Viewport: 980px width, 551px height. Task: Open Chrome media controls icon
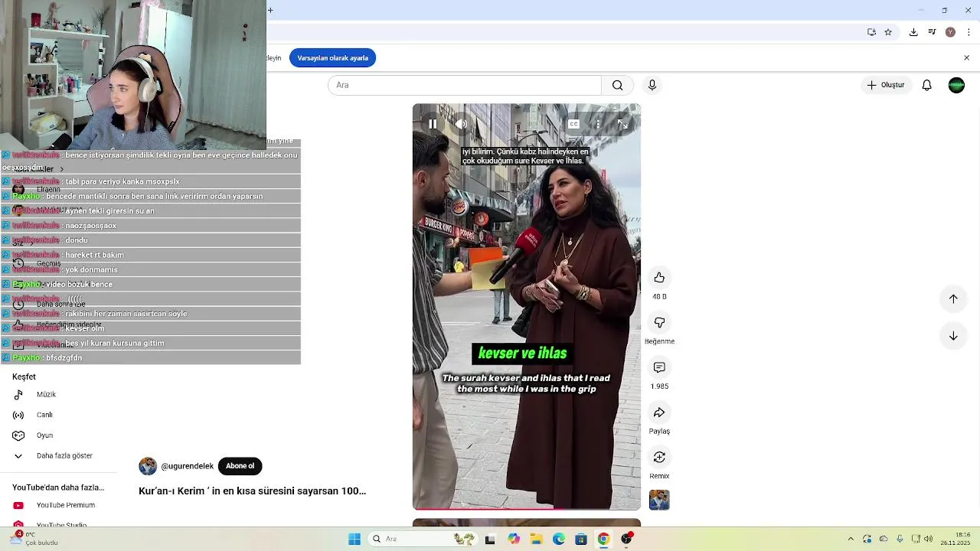[932, 32]
